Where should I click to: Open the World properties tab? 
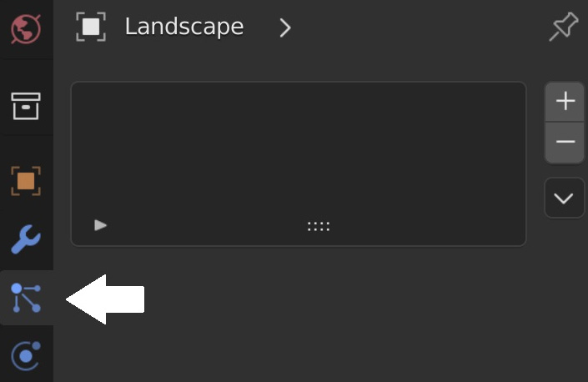point(26,29)
